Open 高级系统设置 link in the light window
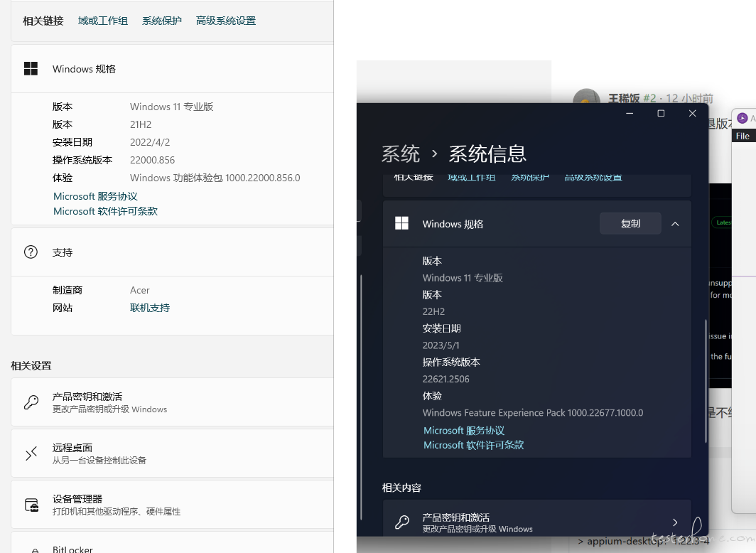 (226, 21)
